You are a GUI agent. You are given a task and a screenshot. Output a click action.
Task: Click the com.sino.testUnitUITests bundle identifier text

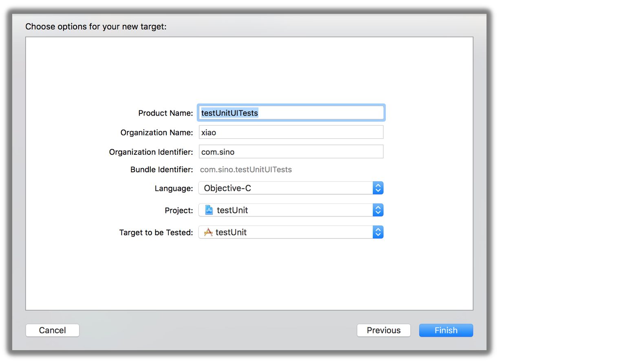246,169
